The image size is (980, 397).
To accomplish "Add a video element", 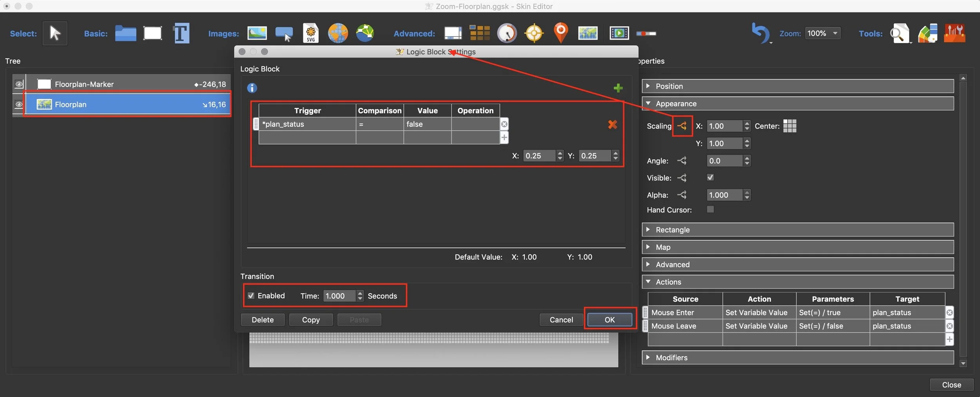I will click(x=619, y=33).
